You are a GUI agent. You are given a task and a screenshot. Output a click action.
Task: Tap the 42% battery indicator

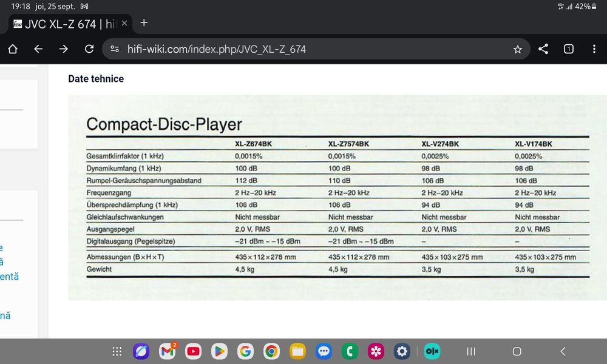586,7
